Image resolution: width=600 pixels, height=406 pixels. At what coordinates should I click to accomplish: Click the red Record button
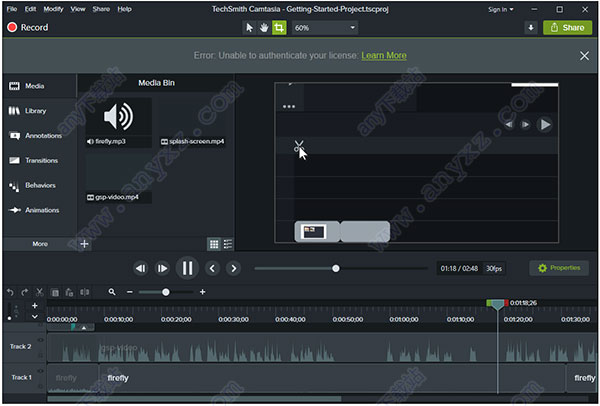tap(28, 27)
